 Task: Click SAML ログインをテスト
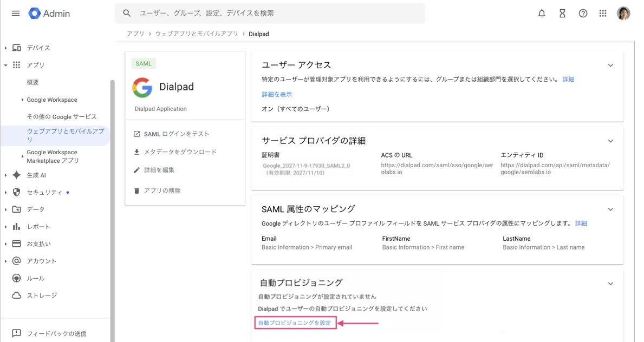[176, 134]
